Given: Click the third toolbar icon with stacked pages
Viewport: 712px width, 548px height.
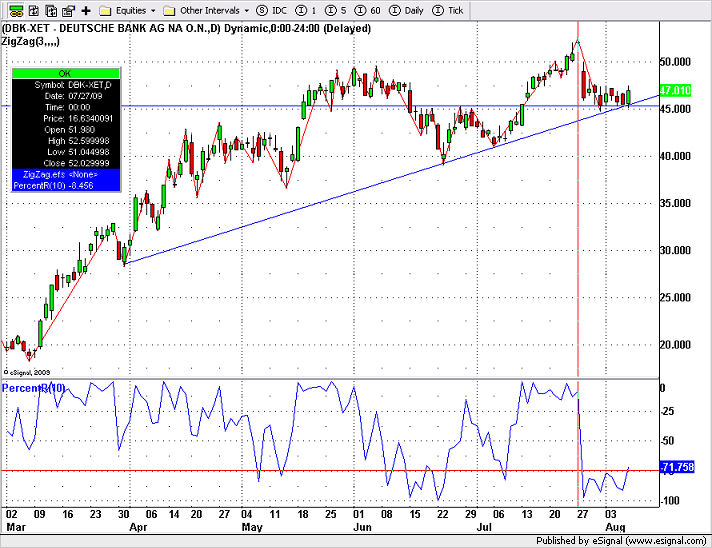Looking at the screenshot, I should (51, 10).
